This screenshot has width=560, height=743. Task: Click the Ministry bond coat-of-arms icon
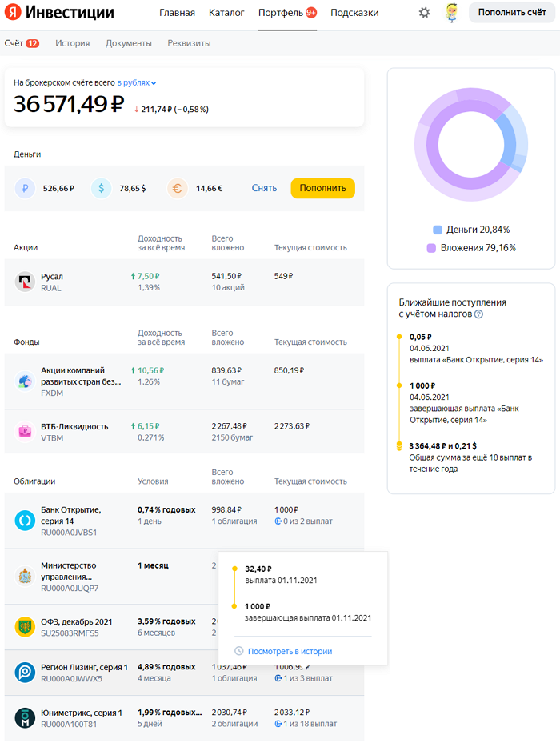(25, 576)
